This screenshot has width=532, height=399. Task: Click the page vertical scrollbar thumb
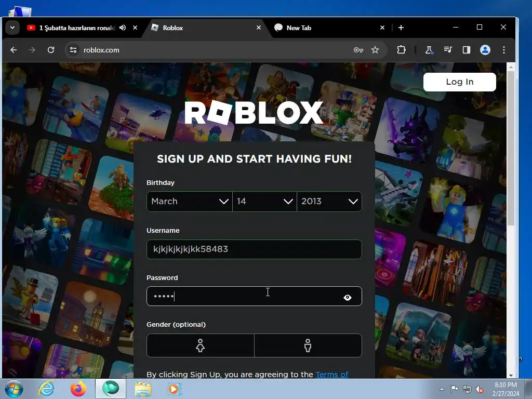tap(511, 148)
